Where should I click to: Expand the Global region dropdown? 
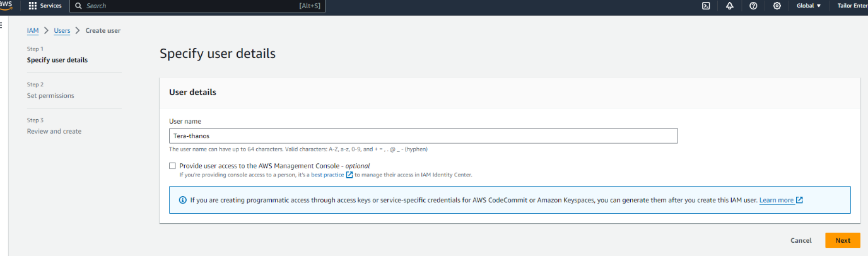pyautogui.click(x=809, y=6)
